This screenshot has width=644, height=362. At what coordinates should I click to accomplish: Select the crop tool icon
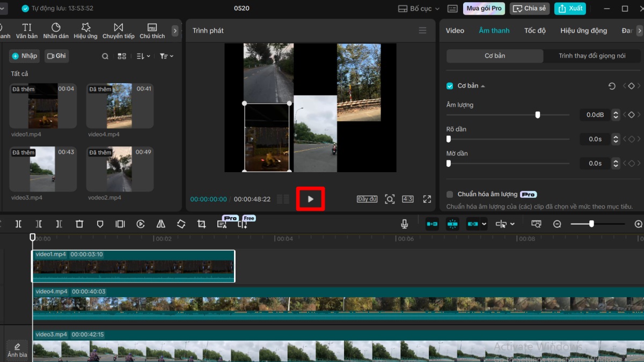pos(201,224)
